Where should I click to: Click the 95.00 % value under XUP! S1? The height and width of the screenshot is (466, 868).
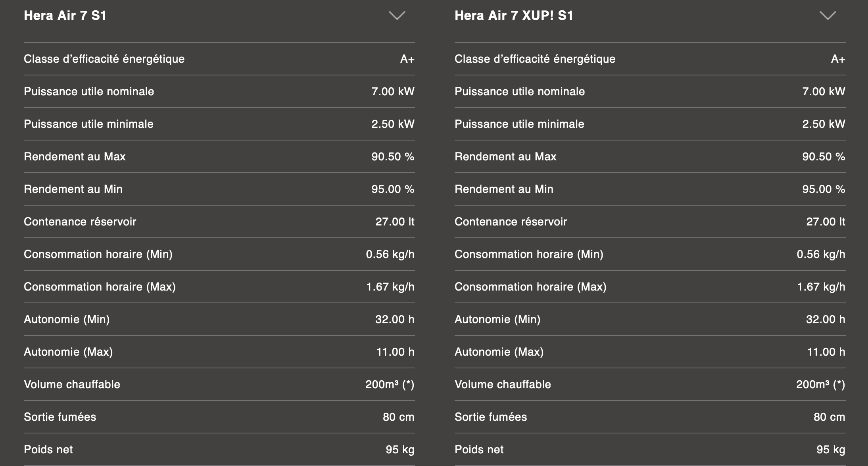point(823,189)
